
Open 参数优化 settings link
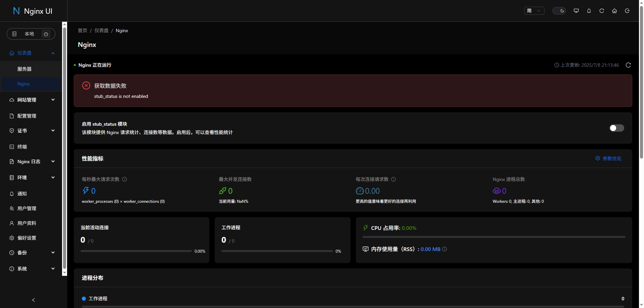coord(608,159)
